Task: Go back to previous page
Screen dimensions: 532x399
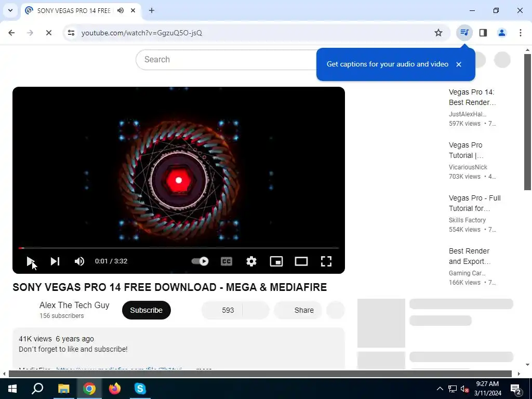Action: point(11,33)
